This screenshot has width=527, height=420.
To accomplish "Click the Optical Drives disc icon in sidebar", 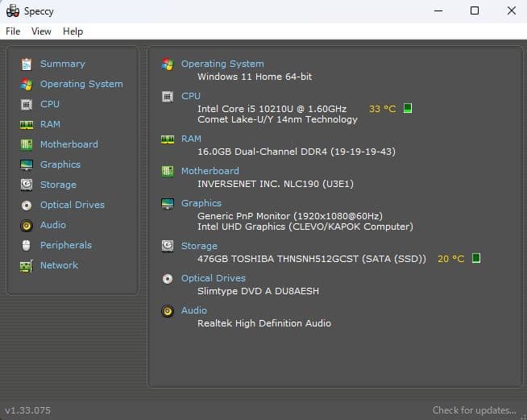I will tap(27, 205).
